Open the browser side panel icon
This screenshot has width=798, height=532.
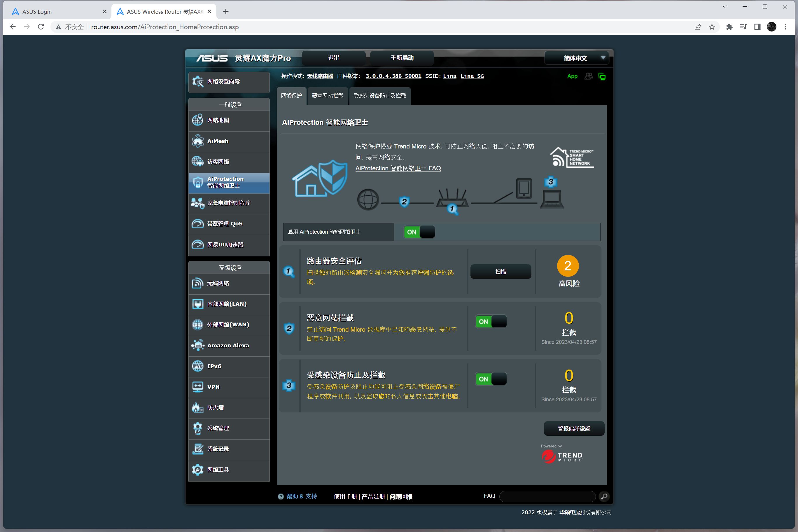757,27
